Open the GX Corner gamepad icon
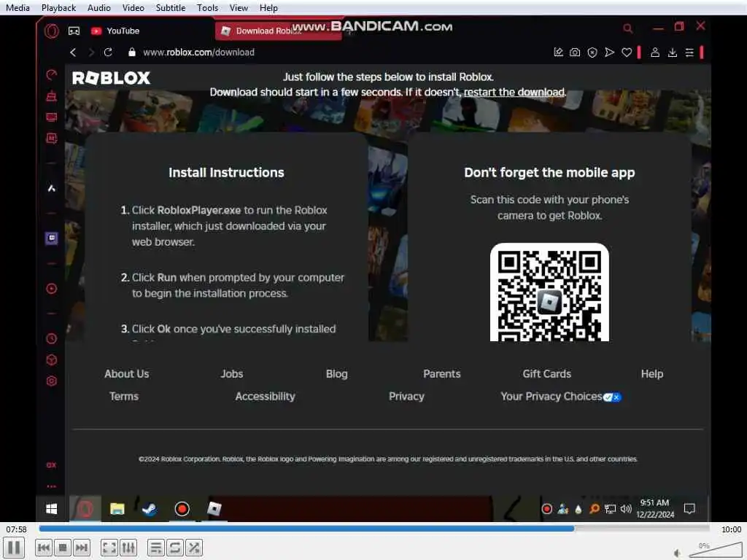This screenshot has height=560, width=747. 74,31
